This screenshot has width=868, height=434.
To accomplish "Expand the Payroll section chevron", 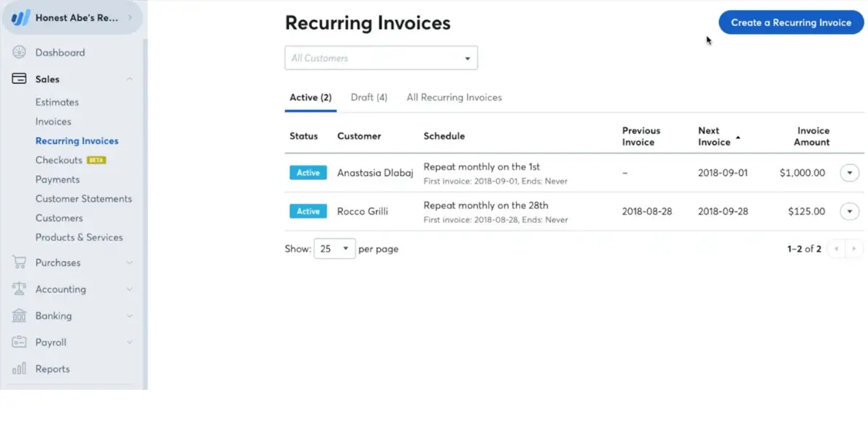I will click(x=129, y=342).
